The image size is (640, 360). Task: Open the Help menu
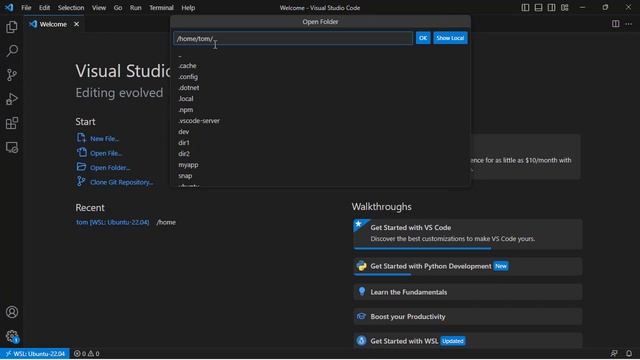click(188, 8)
